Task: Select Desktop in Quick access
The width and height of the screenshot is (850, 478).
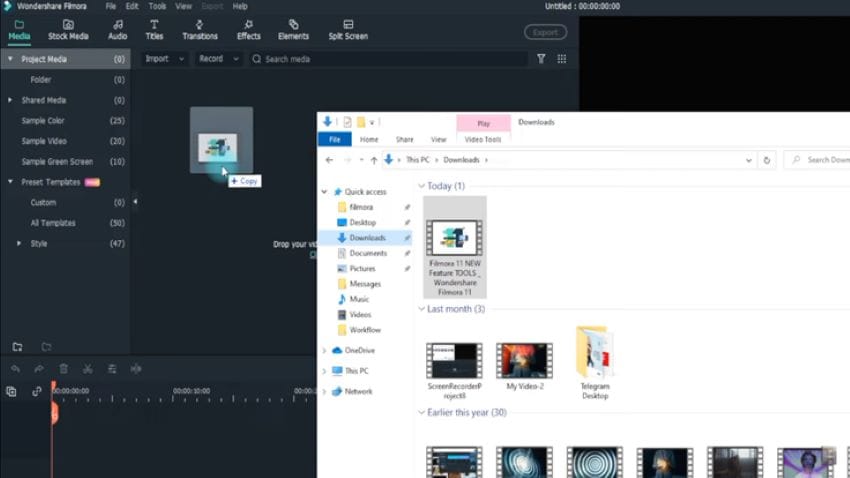Action: click(364, 222)
